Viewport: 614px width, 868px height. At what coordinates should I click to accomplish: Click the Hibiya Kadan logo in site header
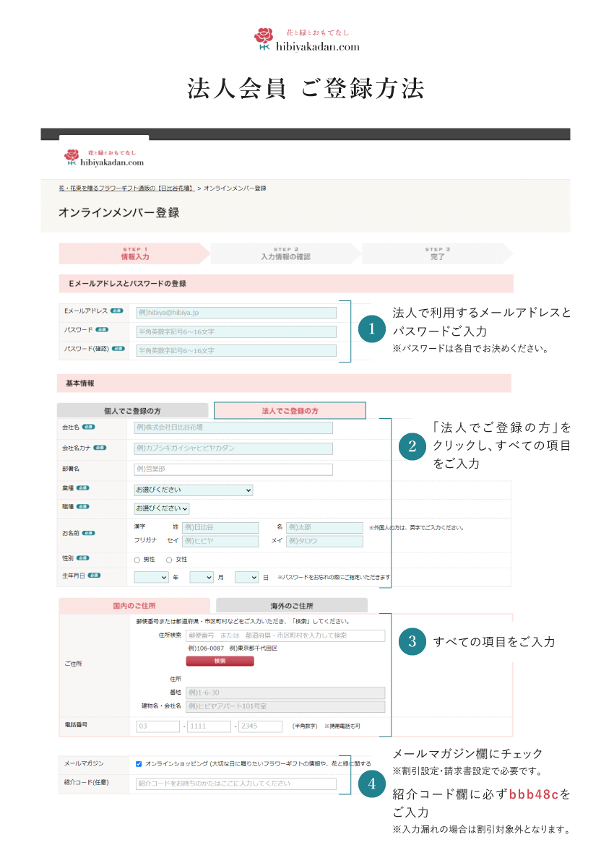(x=104, y=157)
